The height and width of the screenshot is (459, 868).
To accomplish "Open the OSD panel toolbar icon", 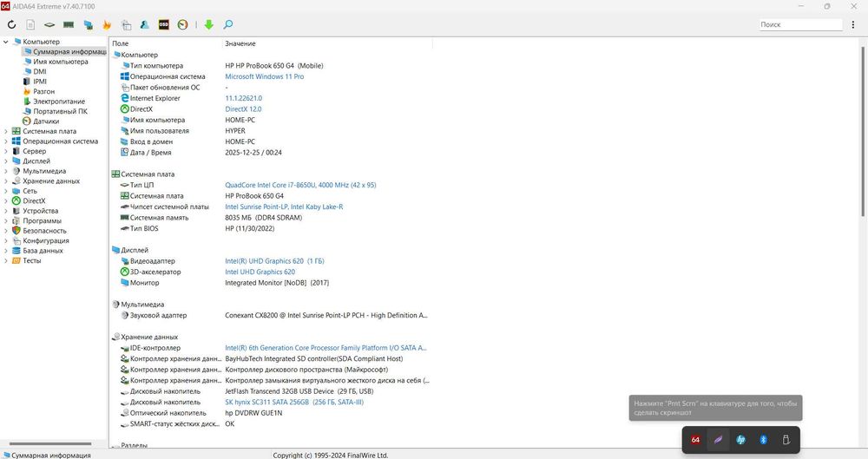I will pyautogui.click(x=164, y=24).
